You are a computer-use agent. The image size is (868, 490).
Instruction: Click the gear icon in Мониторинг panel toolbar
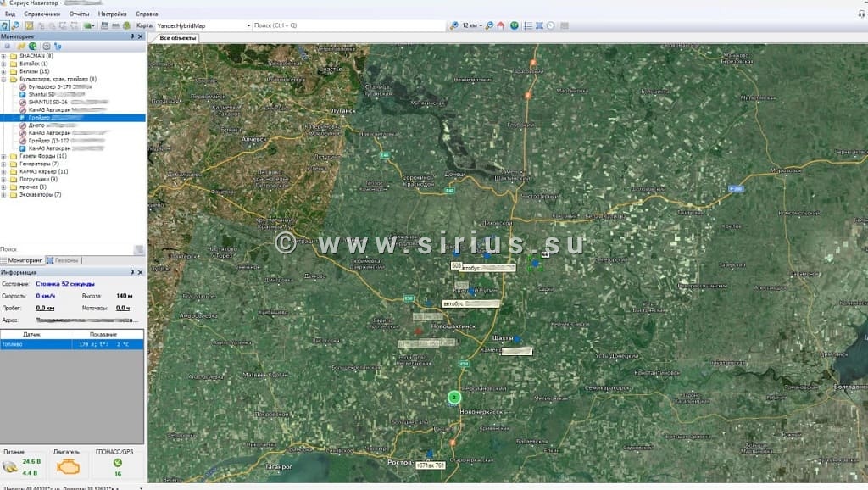pos(46,46)
